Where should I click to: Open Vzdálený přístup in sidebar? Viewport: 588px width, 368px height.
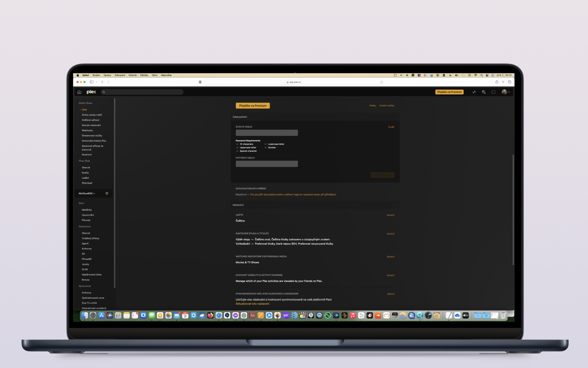click(x=90, y=238)
